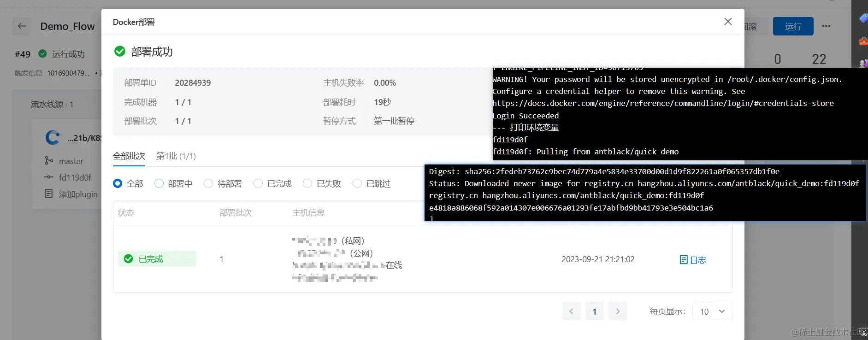Image resolution: width=868 pixels, height=340 pixels.
Task: Click the 第一批暂停 pause mode value
Action: pyautogui.click(x=394, y=121)
